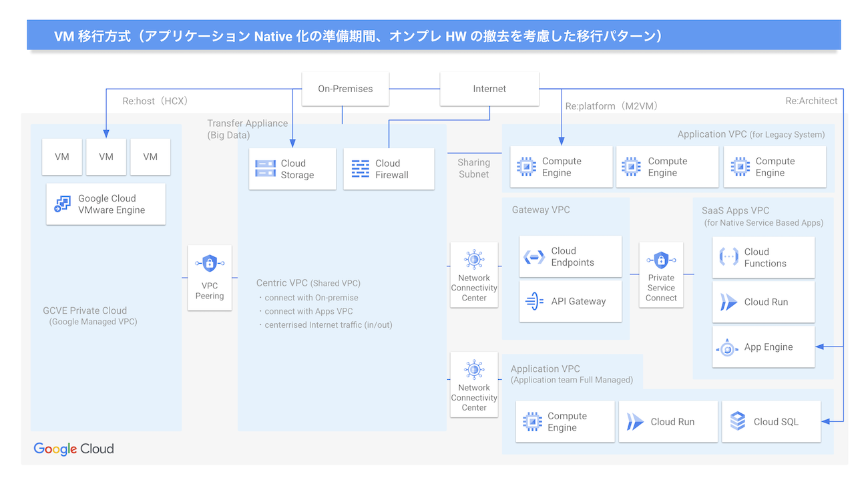Click "(Application team Full Managed)" text
The width and height of the screenshot is (868, 478).
pos(572,381)
